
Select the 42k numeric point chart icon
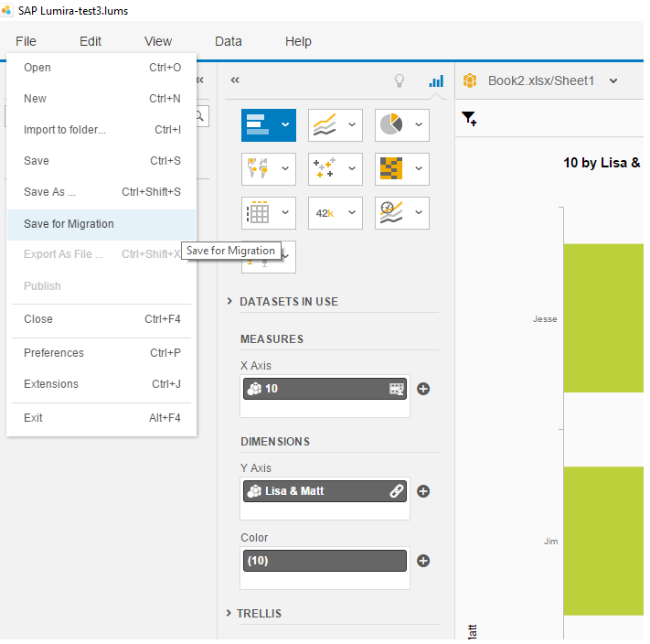325,213
